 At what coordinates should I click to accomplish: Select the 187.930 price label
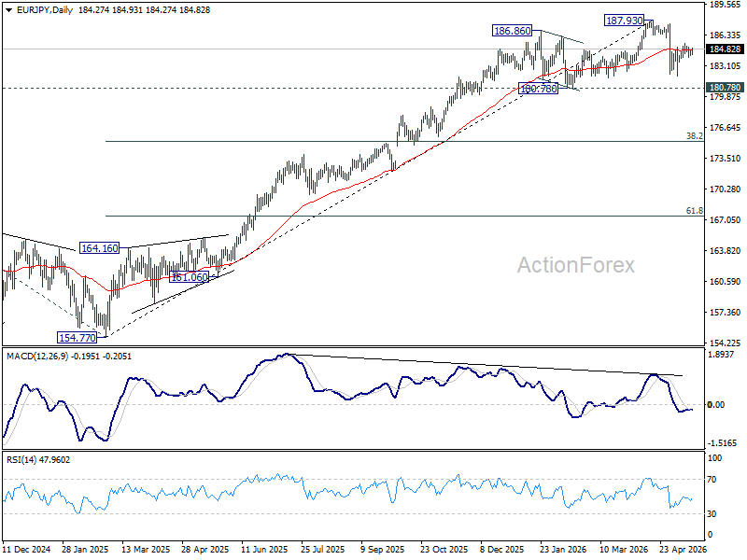click(x=624, y=21)
